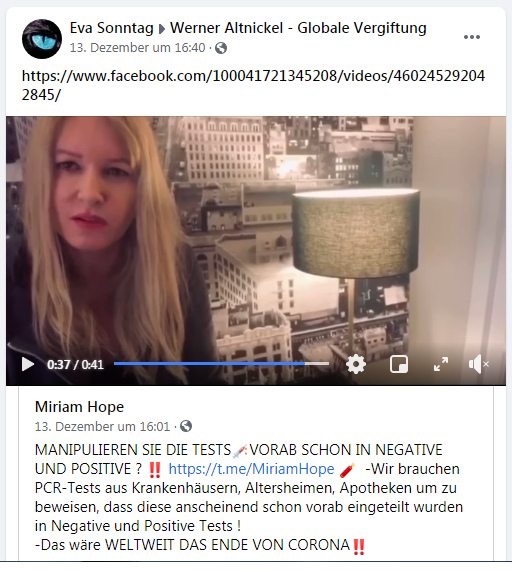Click the video time display 0:37 / 0:41
The height and width of the screenshot is (570, 512).
pyautogui.click(x=75, y=365)
